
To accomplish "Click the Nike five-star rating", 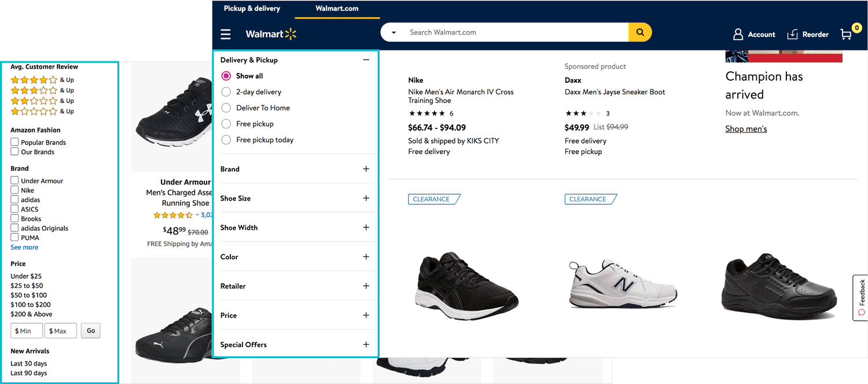I will pos(427,113).
